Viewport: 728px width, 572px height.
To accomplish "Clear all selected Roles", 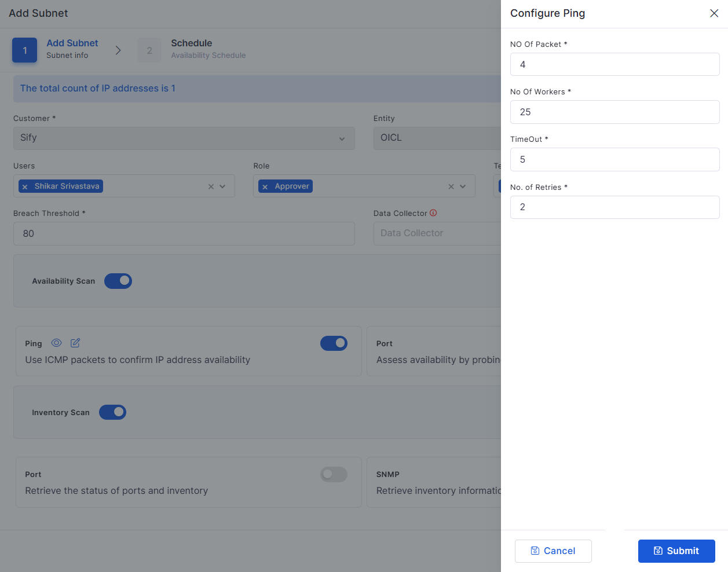I will coord(451,186).
